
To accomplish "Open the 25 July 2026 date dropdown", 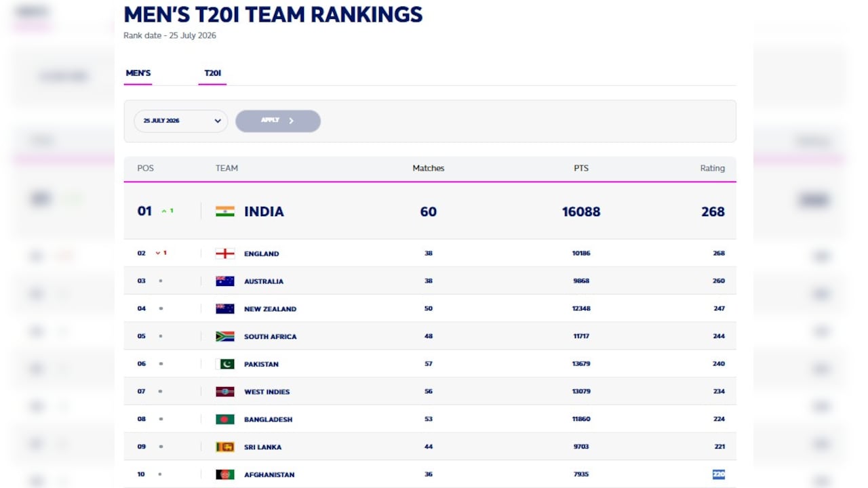I will (181, 121).
